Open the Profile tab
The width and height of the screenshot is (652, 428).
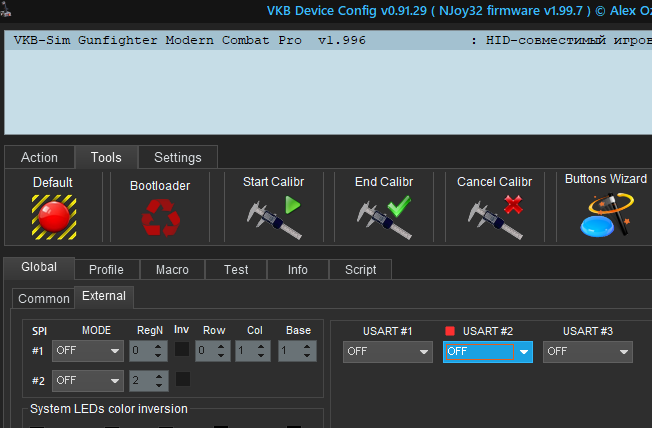106,269
